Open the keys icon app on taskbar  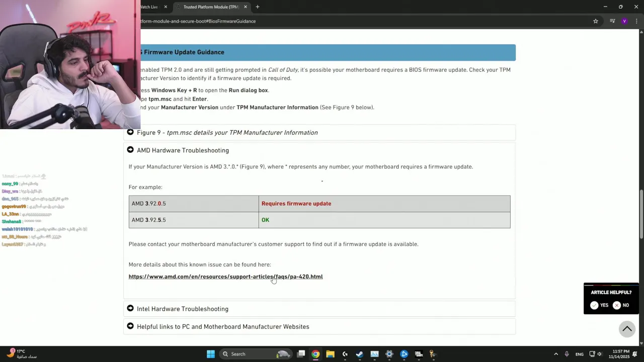tap(432, 354)
